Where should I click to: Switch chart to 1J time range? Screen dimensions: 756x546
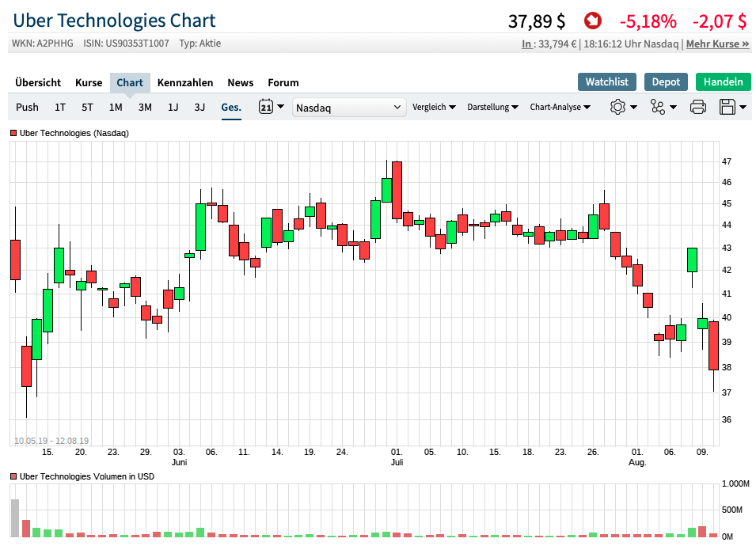pyautogui.click(x=173, y=107)
